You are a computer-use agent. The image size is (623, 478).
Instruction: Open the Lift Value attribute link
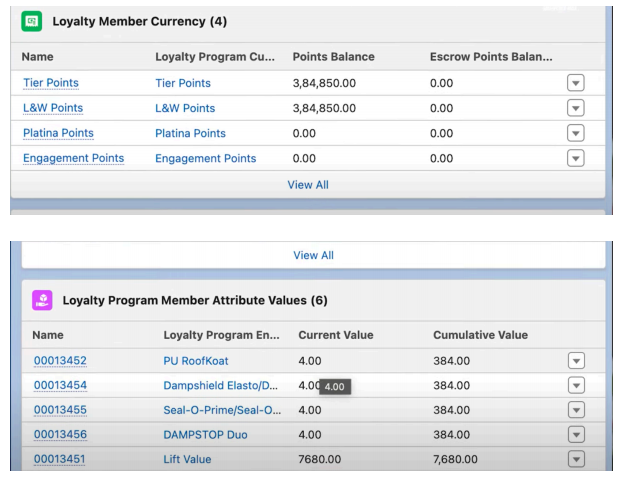(x=187, y=460)
